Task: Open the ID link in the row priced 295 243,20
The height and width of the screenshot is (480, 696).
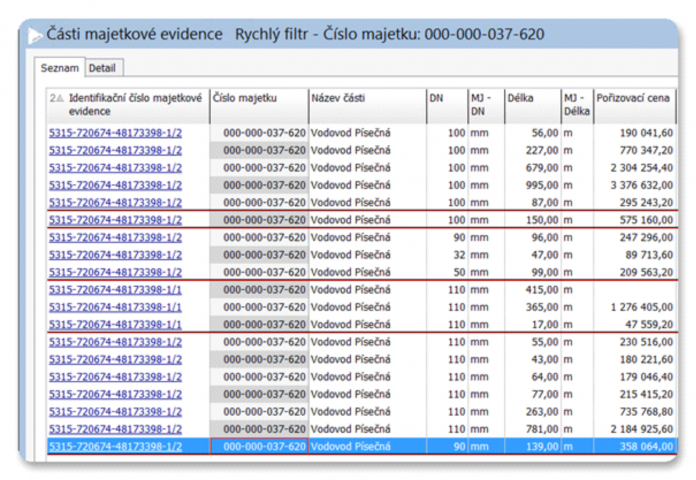Action: [115, 202]
